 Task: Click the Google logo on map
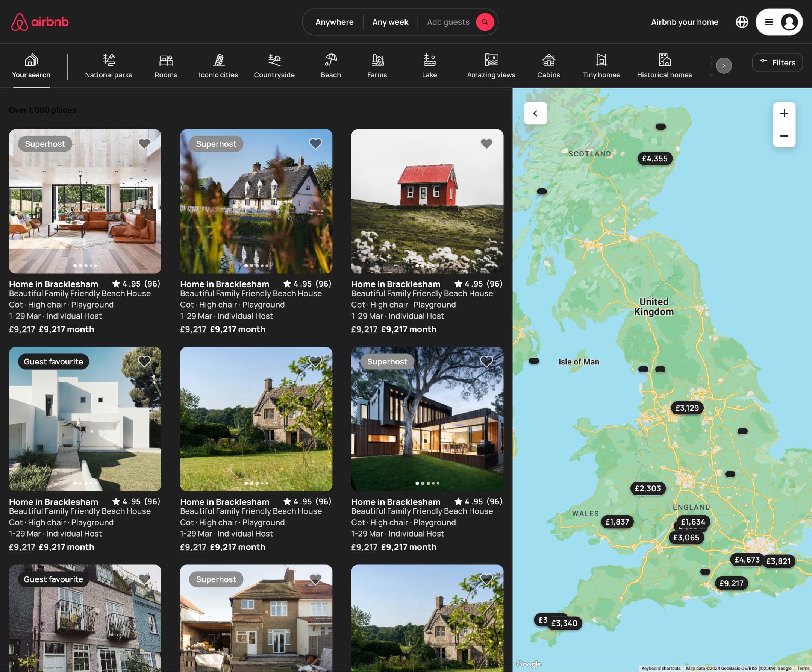coord(529,664)
